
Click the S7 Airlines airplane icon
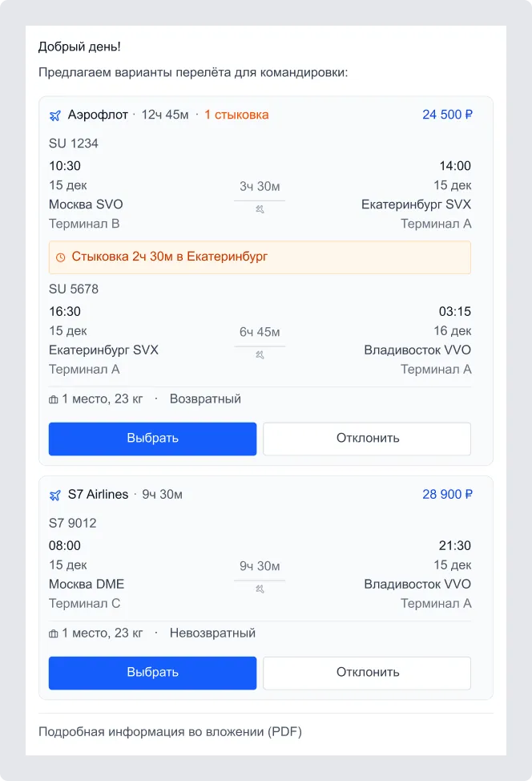point(54,495)
